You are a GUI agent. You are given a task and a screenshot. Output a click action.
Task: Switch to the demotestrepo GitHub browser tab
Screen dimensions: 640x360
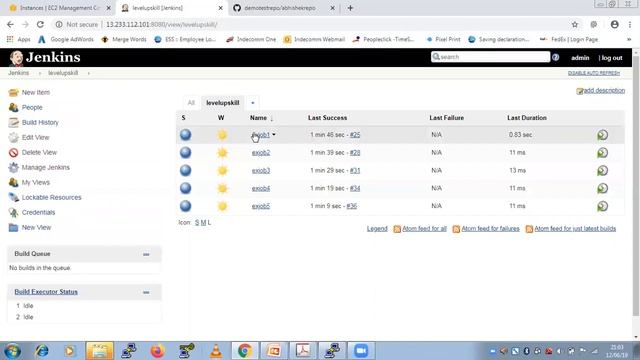(x=284, y=8)
